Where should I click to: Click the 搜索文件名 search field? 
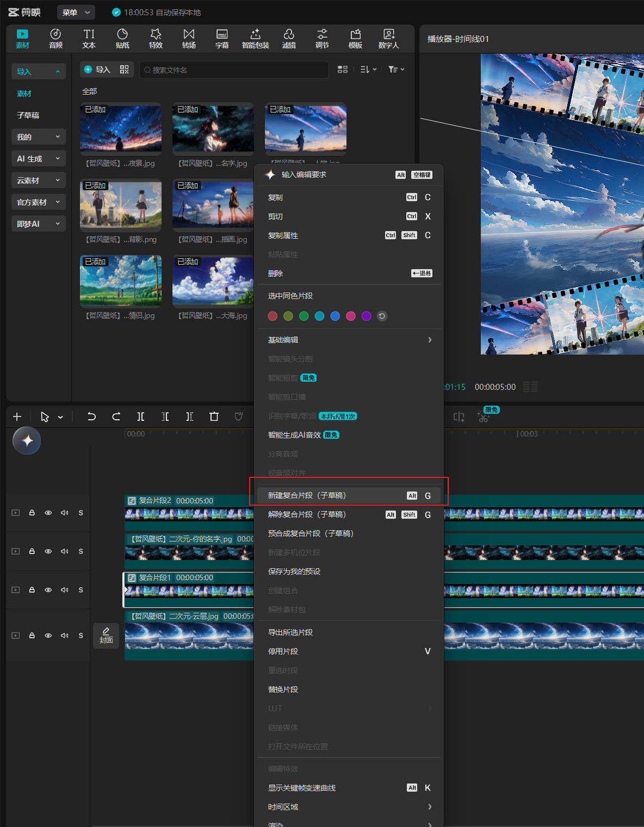pyautogui.click(x=234, y=70)
